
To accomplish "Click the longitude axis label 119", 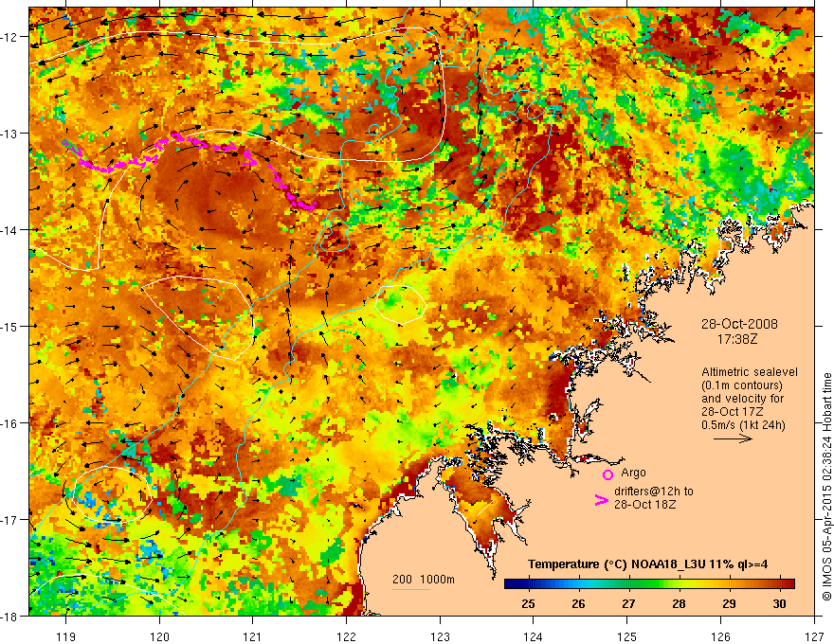I will (x=66, y=636).
